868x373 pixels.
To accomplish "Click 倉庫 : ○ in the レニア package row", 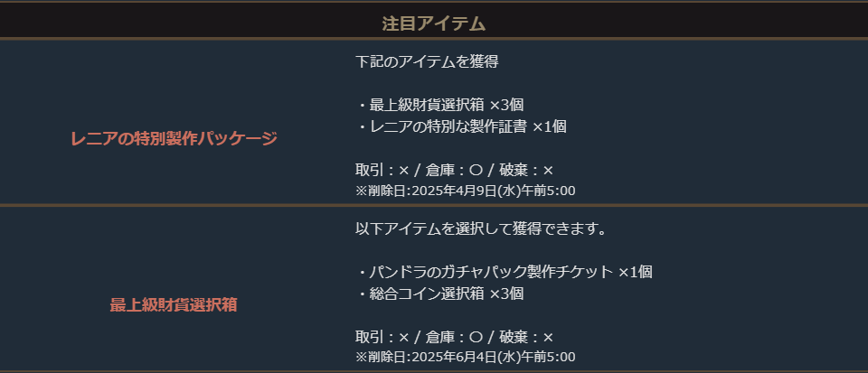I will click(454, 170).
